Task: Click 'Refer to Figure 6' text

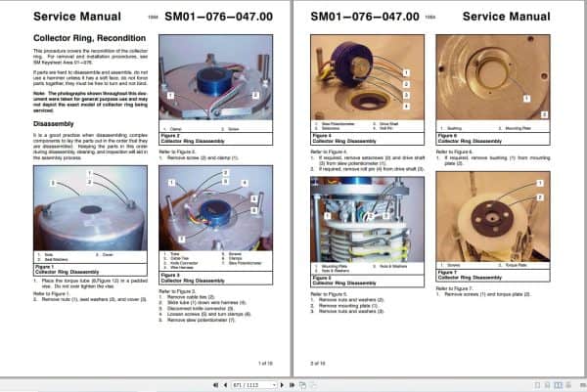Action: tap(455, 152)
